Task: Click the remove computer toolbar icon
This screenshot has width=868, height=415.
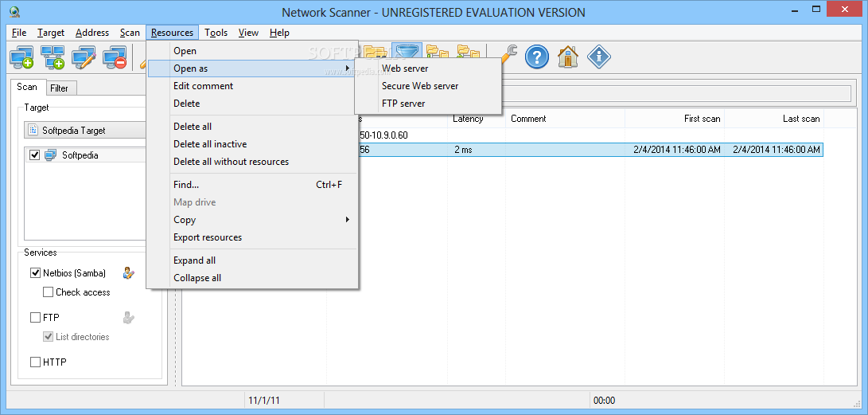Action: click(x=115, y=57)
